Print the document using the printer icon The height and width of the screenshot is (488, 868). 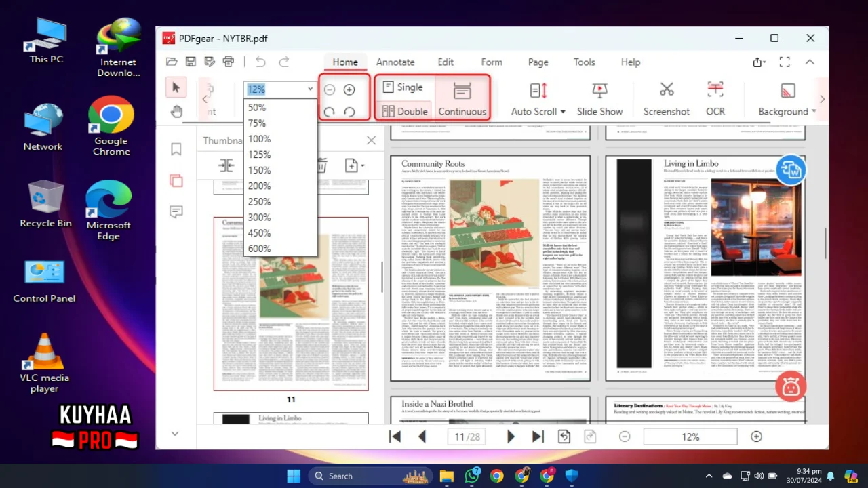229,62
